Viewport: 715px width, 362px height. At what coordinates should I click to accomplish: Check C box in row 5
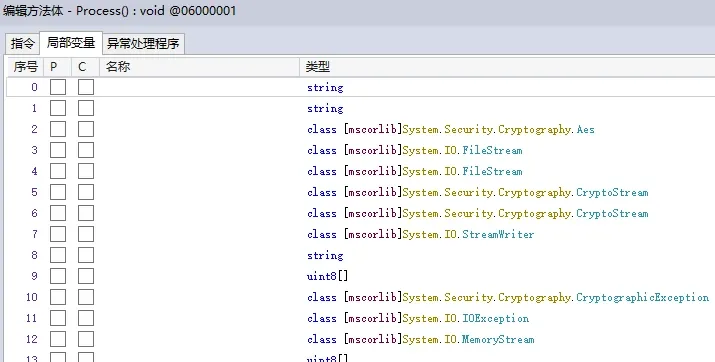click(86, 192)
